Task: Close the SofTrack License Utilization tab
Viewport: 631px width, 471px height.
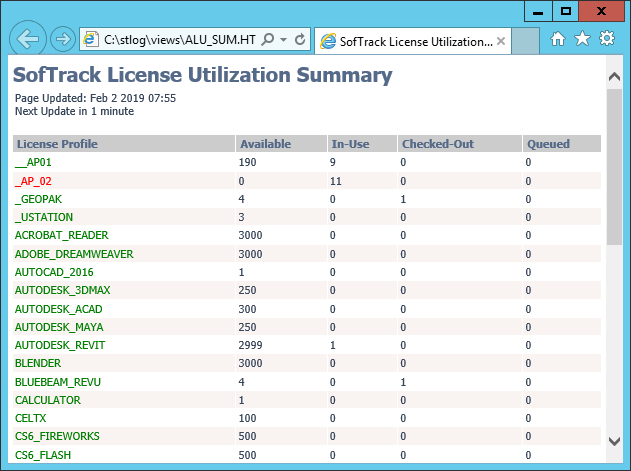Action: pyautogui.click(x=501, y=41)
